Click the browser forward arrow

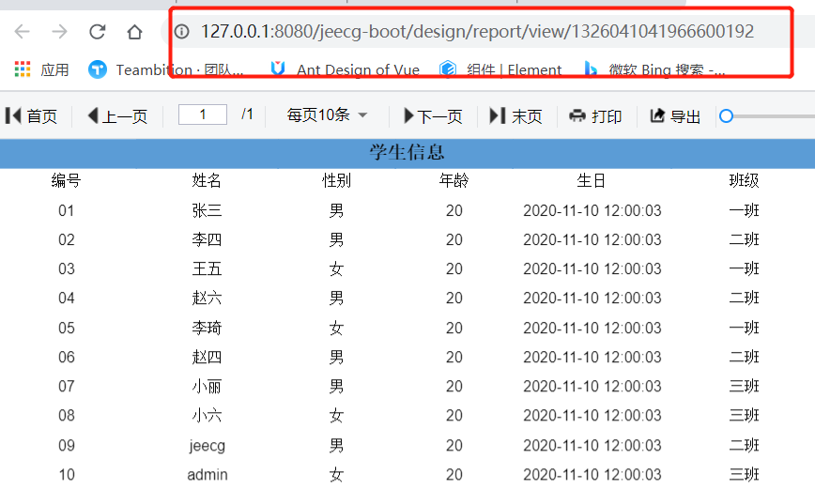tap(59, 32)
